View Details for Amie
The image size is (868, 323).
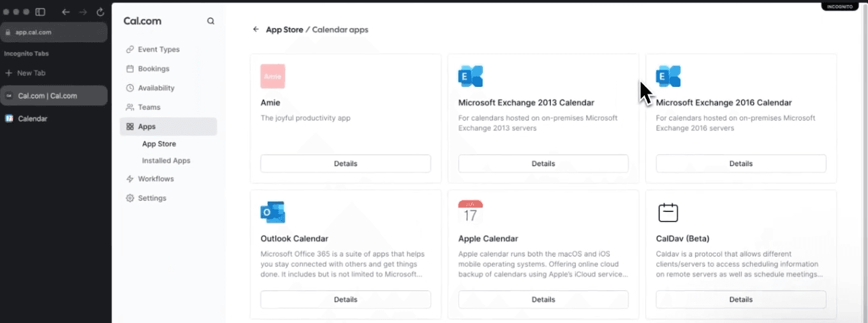coord(346,163)
